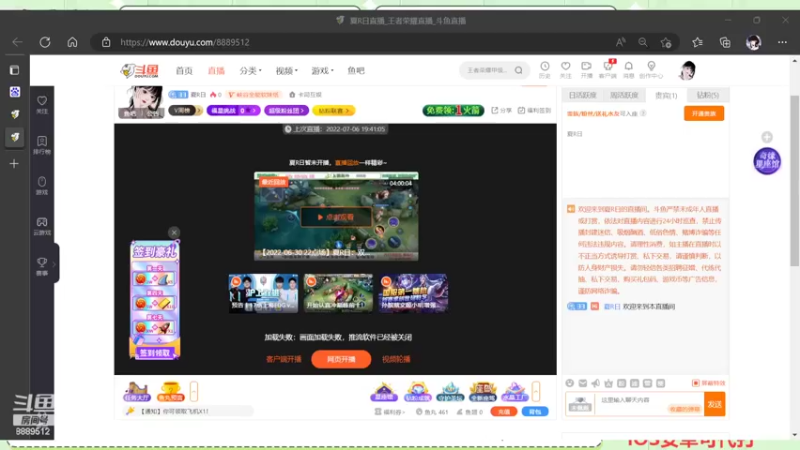
Task: Open the middle recommended game stream thumbnail
Action: pos(338,293)
